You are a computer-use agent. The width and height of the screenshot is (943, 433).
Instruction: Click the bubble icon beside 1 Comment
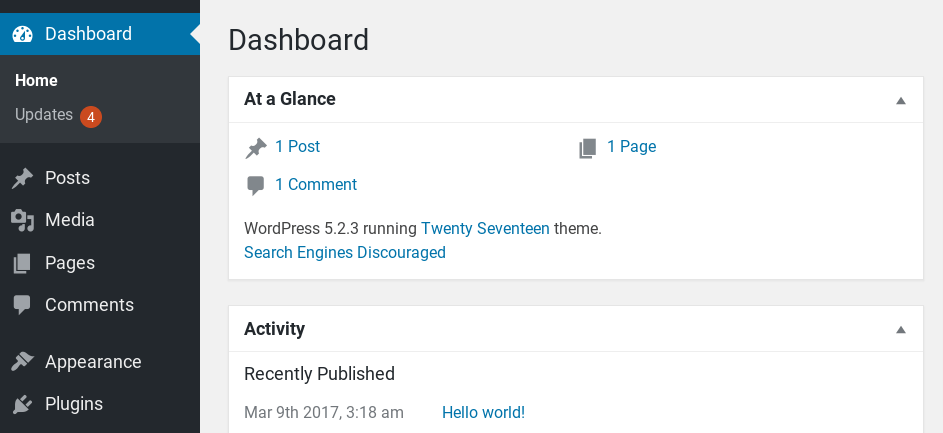[256, 185]
